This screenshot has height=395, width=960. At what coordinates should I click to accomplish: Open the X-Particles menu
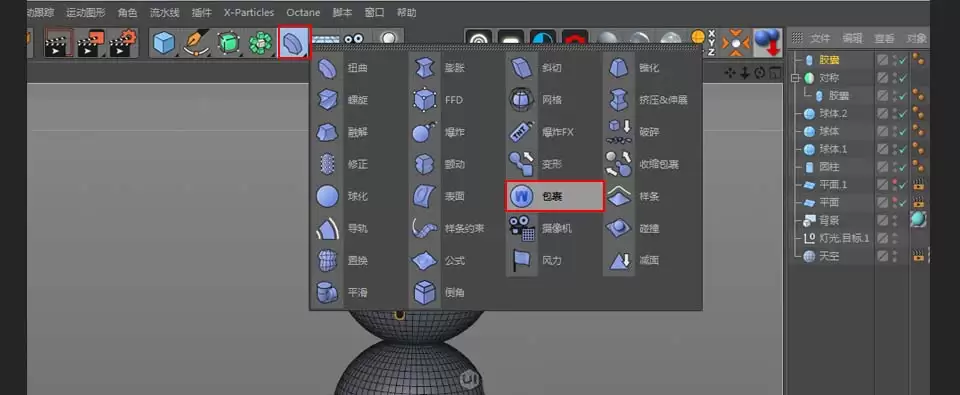click(x=249, y=12)
